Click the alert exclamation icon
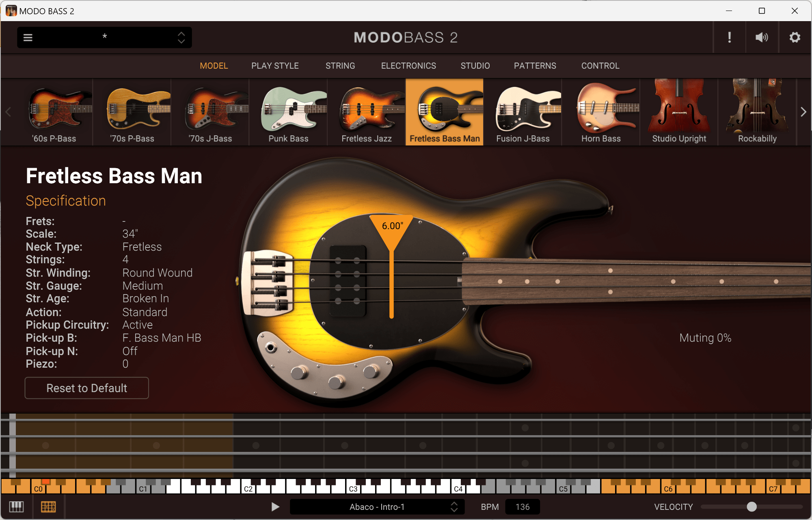This screenshot has width=812, height=520. pyautogui.click(x=729, y=37)
